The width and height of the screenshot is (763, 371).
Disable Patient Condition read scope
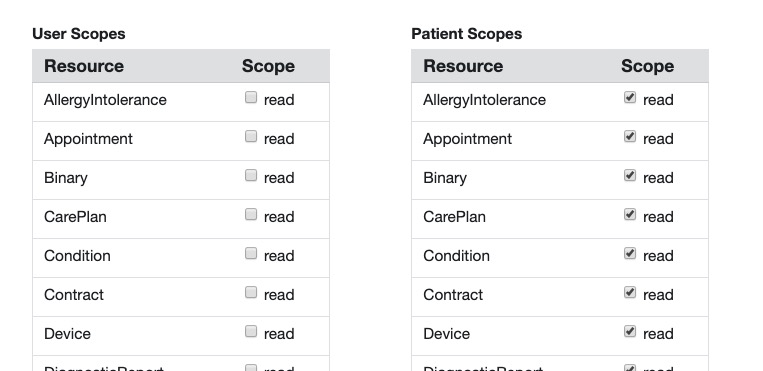coord(630,253)
